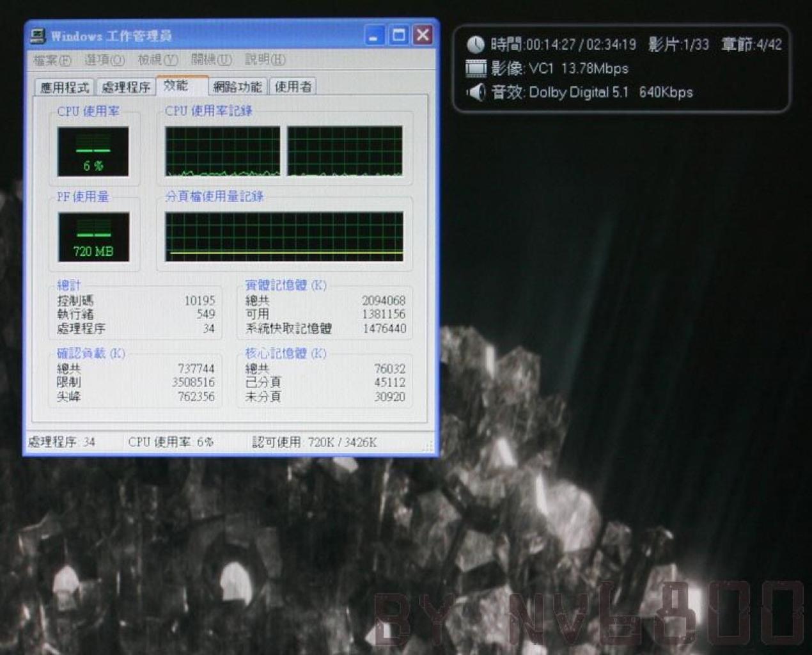Select the 效能 tab
This screenshot has height=655, width=812.
point(182,85)
